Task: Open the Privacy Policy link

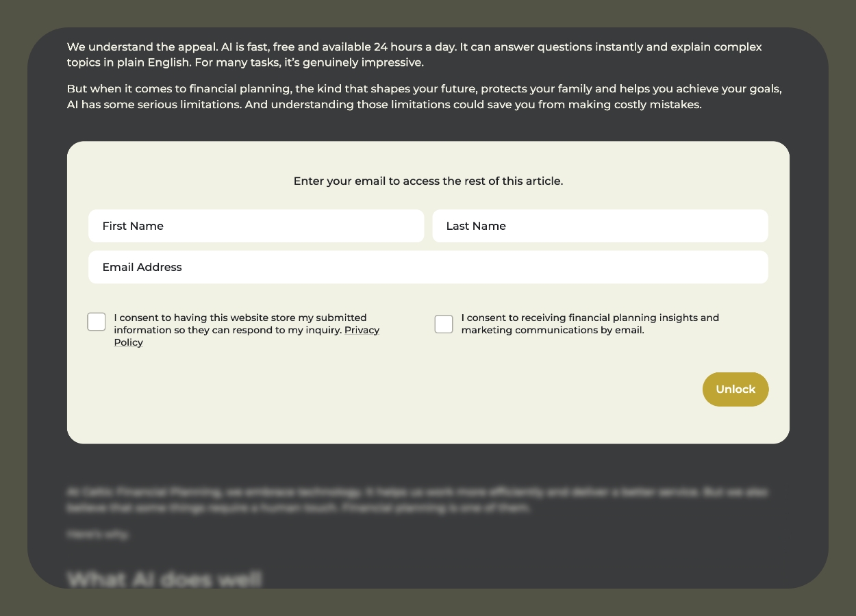Action: click(x=247, y=336)
